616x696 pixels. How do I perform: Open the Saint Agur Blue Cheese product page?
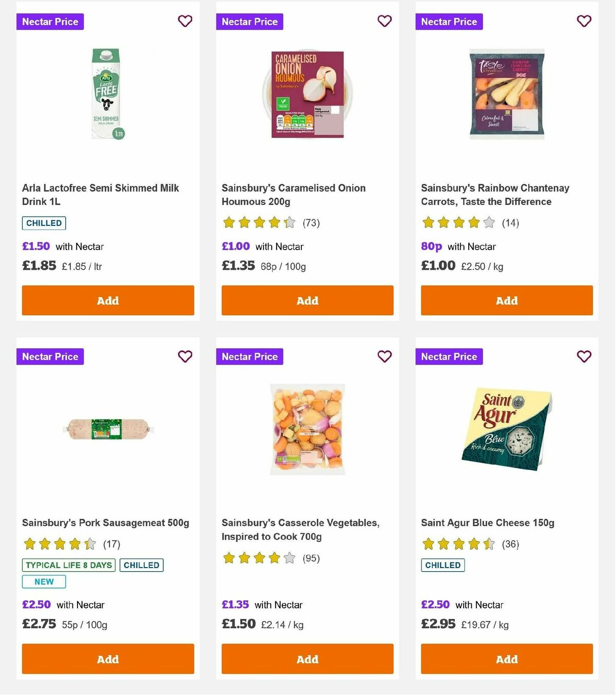487,522
